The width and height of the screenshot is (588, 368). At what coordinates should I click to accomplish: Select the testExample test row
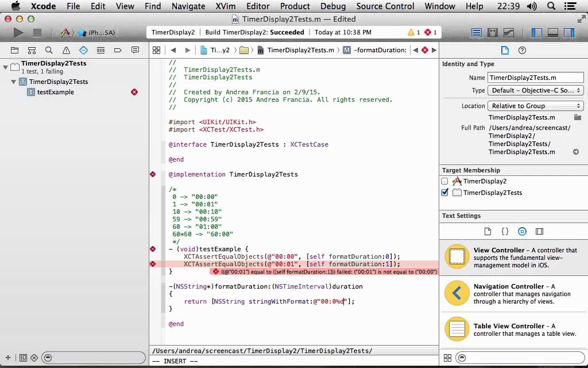74,92
